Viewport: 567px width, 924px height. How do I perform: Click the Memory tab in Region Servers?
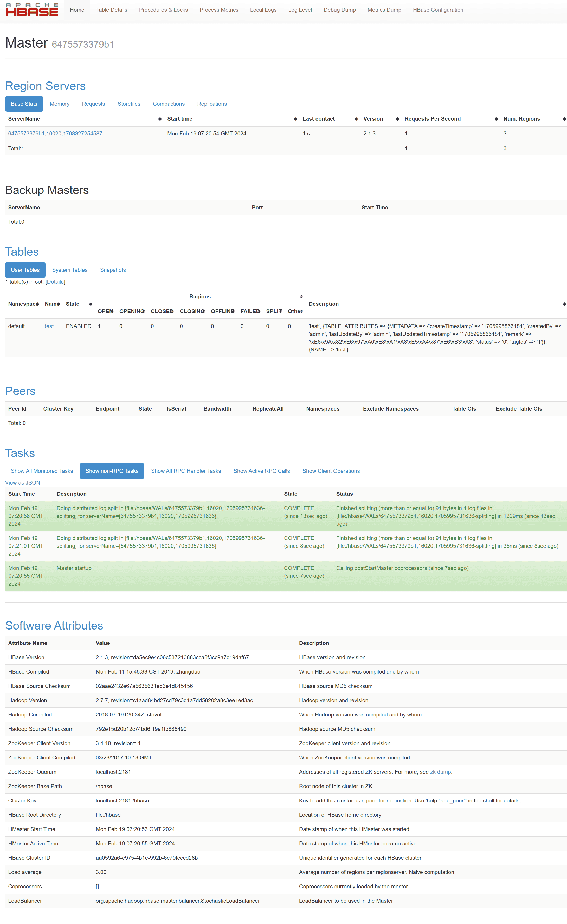(60, 104)
